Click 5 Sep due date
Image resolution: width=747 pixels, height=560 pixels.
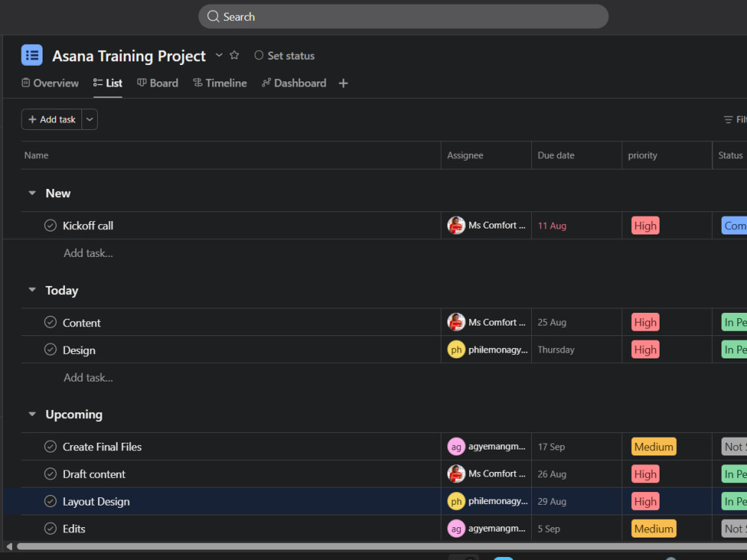click(x=549, y=529)
